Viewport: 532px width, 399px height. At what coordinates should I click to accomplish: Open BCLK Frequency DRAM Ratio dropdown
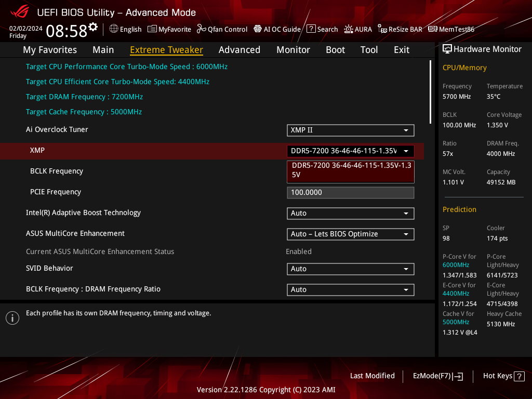click(351, 290)
